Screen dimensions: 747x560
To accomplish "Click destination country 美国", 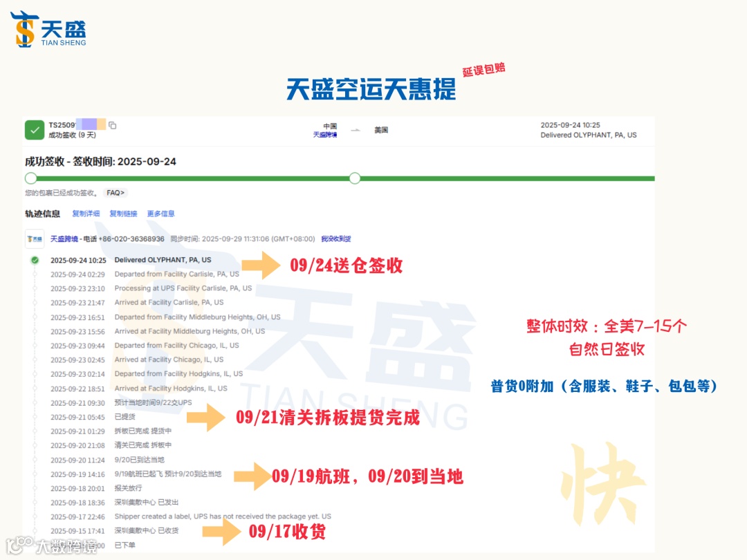I will tap(381, 130).
